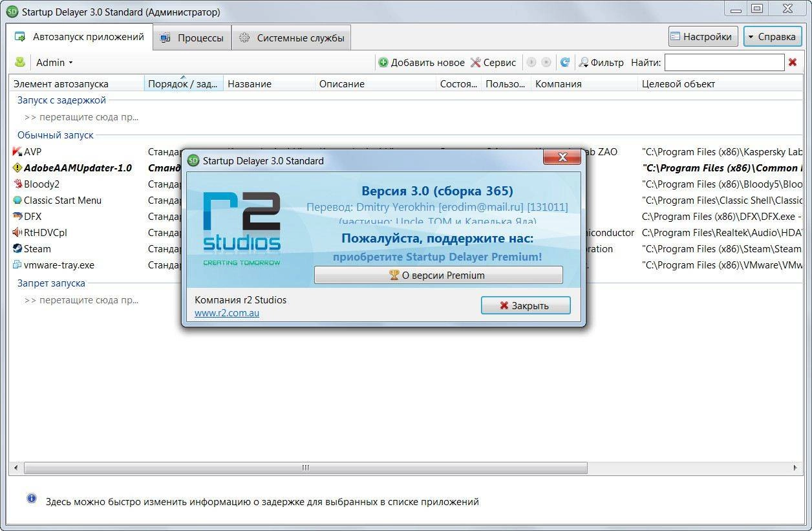The height and width of the screenshot is (531, 812).
Task: Click the Фильтр toolbar button
Action: click(601, 62)
